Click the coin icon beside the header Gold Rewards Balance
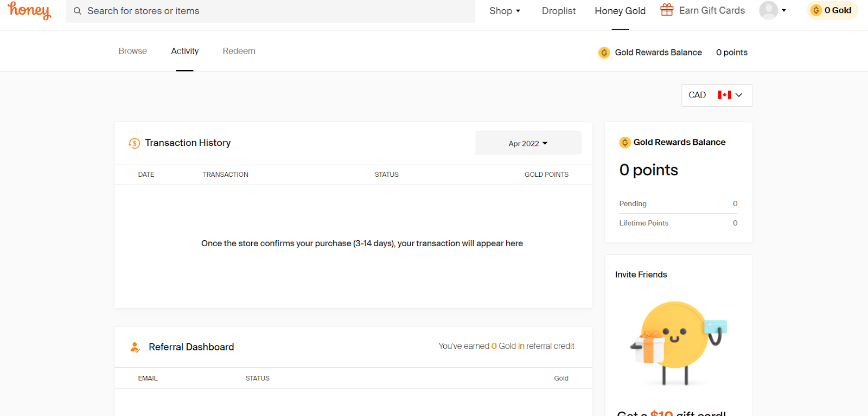 tap(604, 53)
